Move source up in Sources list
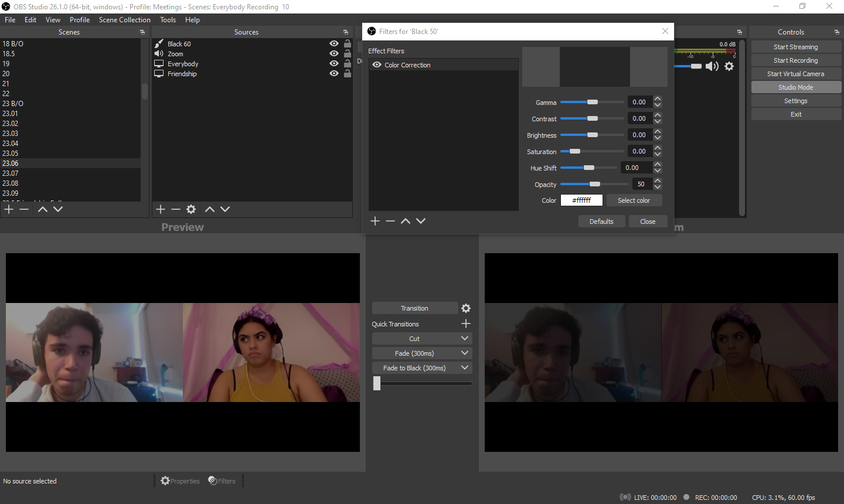This screenshot has width=844, height=504. [x=210, y=209]
